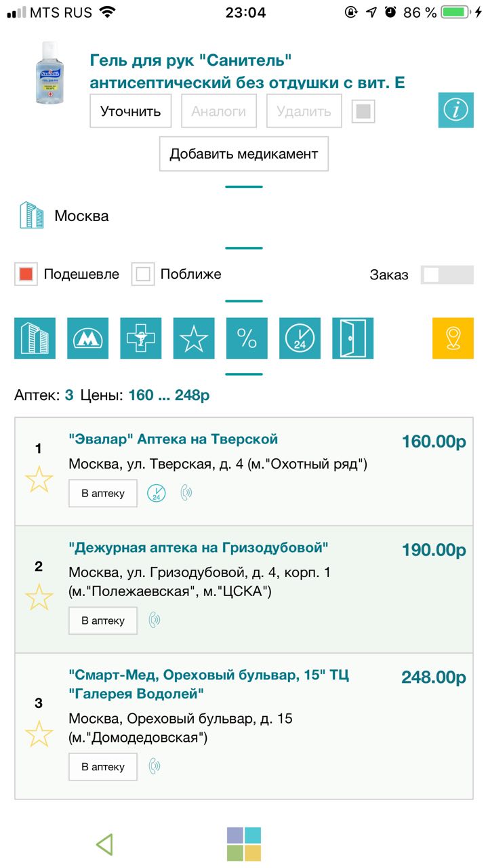
Task: Enable the Поближе checkbox
Action: (x=143, y=275)
